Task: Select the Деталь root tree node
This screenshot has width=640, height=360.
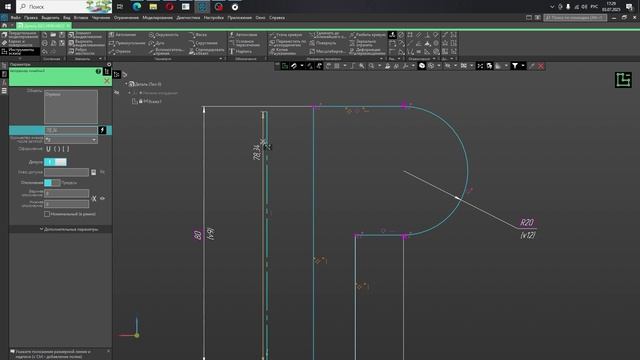Action: click(x=145, y=84)
